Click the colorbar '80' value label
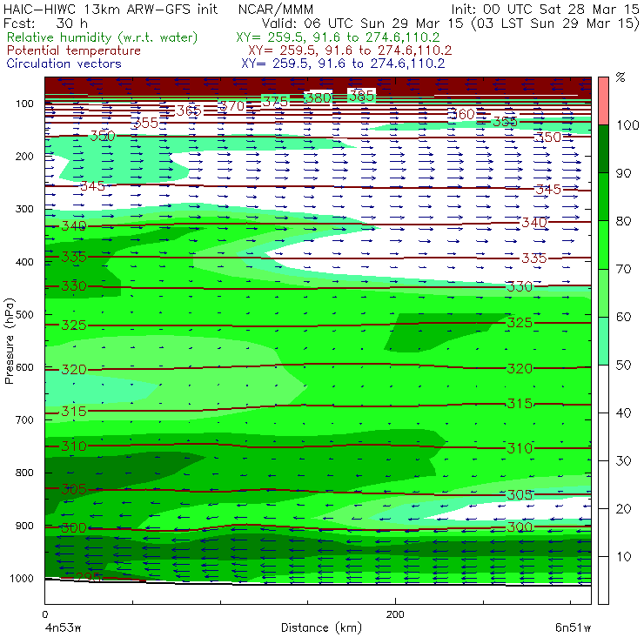The height and width of the screenshot is (644, 644). 623,221
